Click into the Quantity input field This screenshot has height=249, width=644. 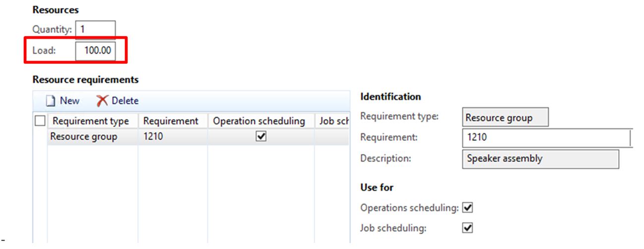[95, 29]
